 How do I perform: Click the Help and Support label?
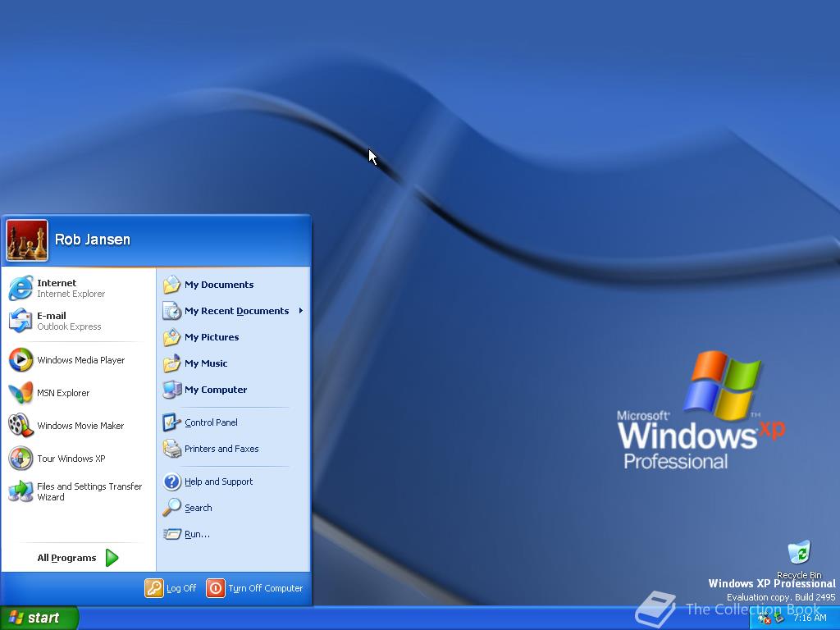pyautogui.click(x=218, y=482)
